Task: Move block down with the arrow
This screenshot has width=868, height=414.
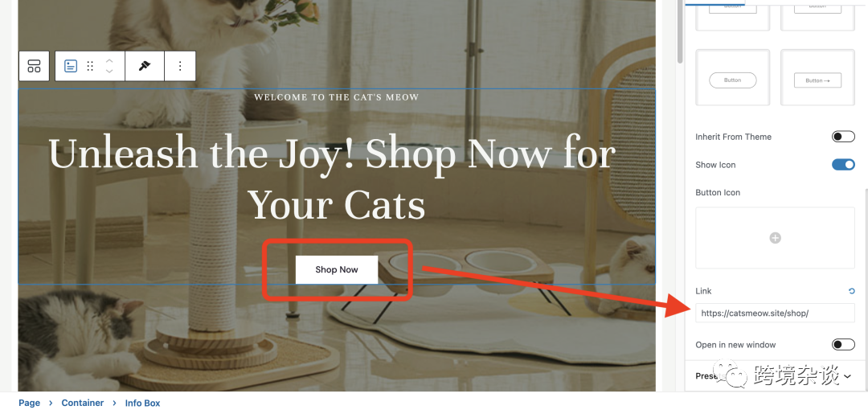Action: (109, 72)
